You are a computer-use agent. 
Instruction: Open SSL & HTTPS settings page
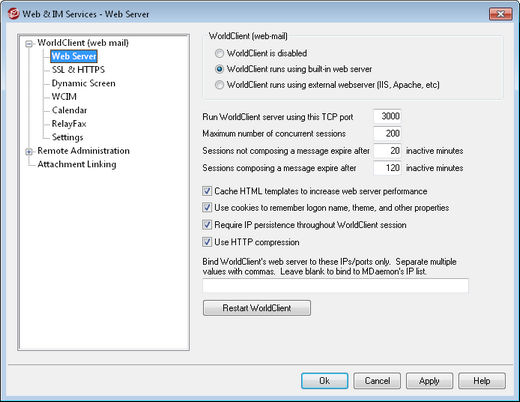point(78,70)
